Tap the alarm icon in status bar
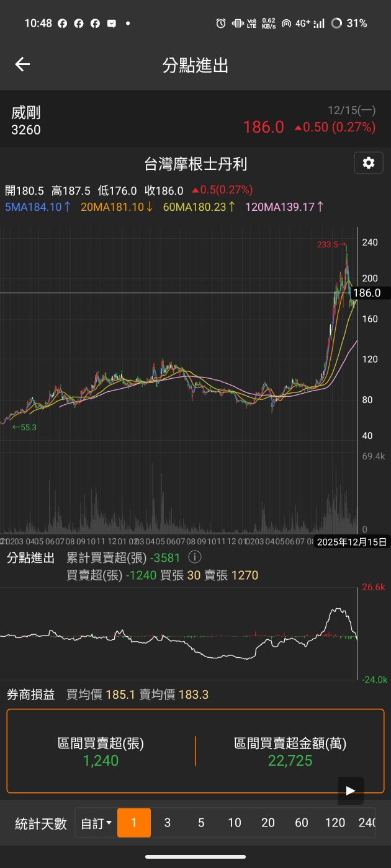This screenshot has height=868, width=391. click(221, 24)
